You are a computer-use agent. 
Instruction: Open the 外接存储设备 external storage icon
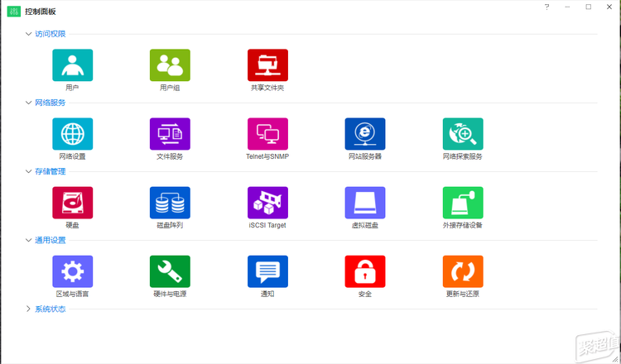tap(463, 203)
